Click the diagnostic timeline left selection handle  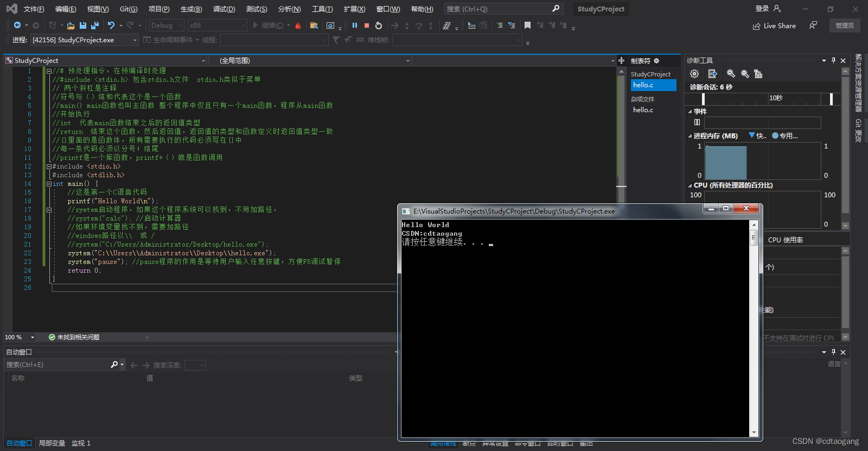[703, 99]
